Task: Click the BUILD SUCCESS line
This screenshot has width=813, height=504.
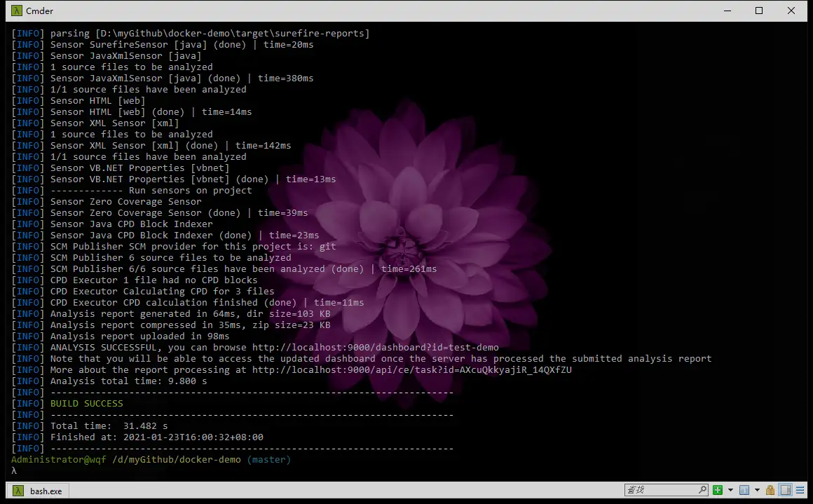Action: coord(86,403)
